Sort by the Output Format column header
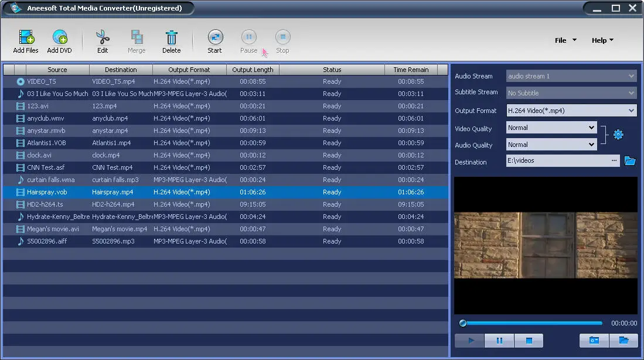This screenshot has width=644, height=360. (189, 70)
